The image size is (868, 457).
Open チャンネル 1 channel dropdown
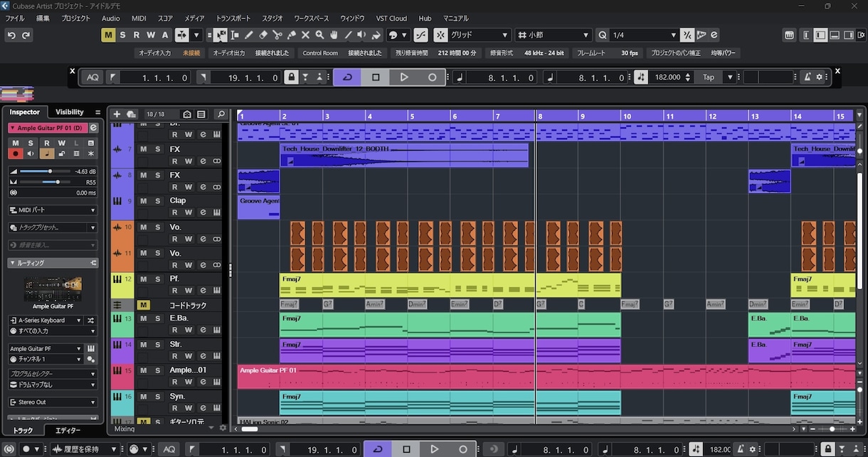(x=46, y=359)
